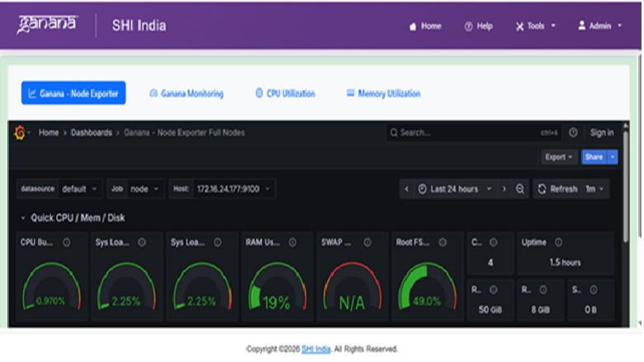The width and height of the screenshot is (644, 362).
Task: Open Last 24 hours time picker
Action: pos(455,189)
